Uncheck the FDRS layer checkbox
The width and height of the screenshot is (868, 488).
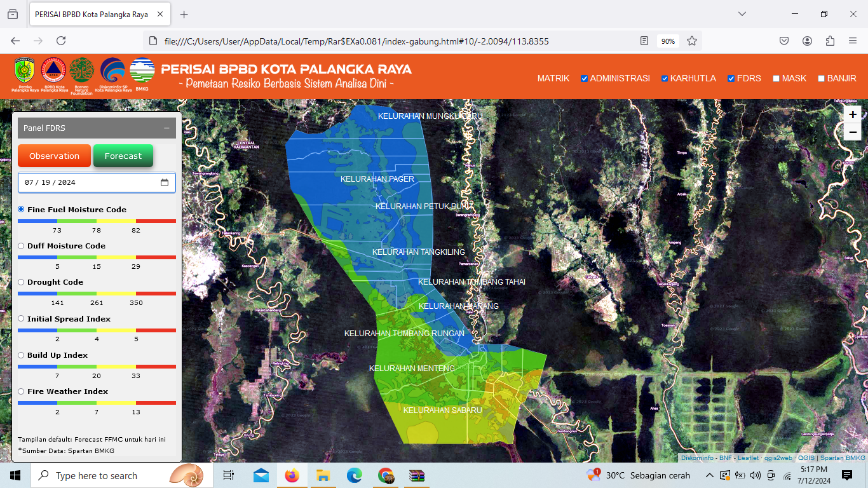(731, 79)
